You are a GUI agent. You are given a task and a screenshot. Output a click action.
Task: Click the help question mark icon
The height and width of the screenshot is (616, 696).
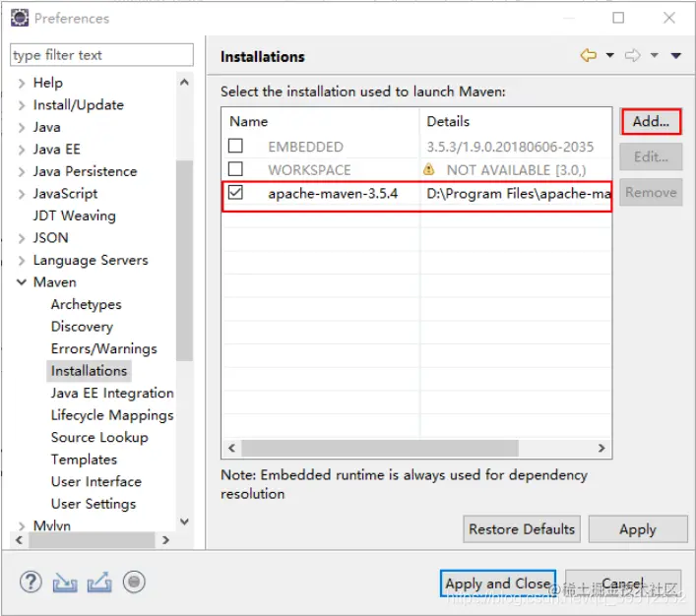coord(31,582)
